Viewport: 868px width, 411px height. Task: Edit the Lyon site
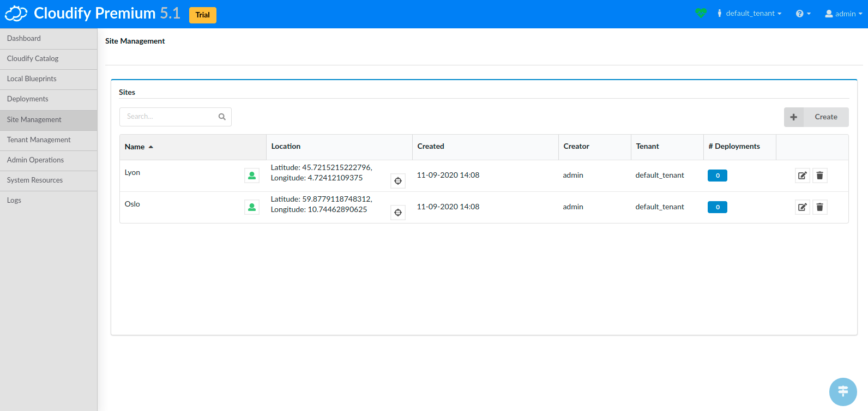[x=803, y=176]
